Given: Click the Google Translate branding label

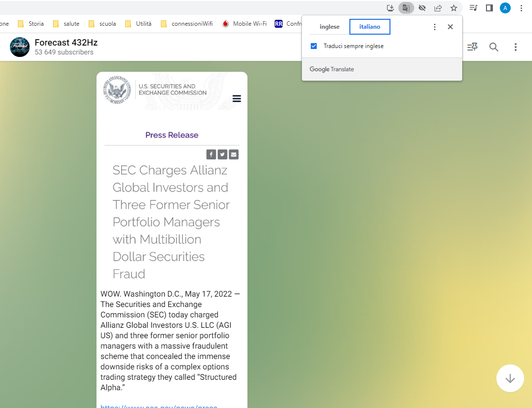Looking at the screenshot, I should (332, 69).
